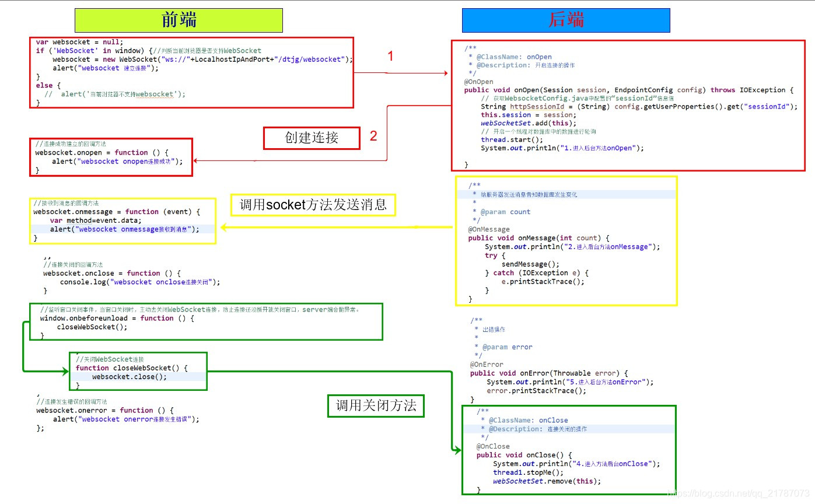The image size is (815, 504).
Task: Click console.log("websocket onclose连接关闭") line
Action: 140,282
